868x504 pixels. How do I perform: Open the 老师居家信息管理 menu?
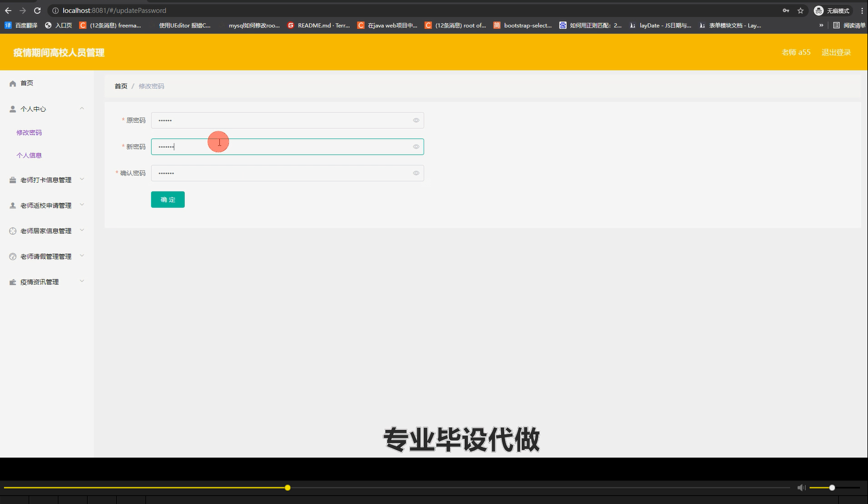pyautogui.click(x=47, y=231)
